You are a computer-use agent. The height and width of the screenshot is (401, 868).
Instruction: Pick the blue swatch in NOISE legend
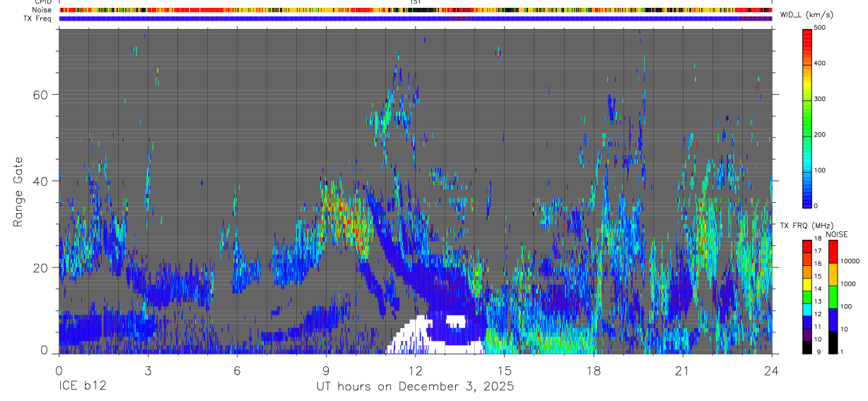pyautogui.click(x=833, y=320)
